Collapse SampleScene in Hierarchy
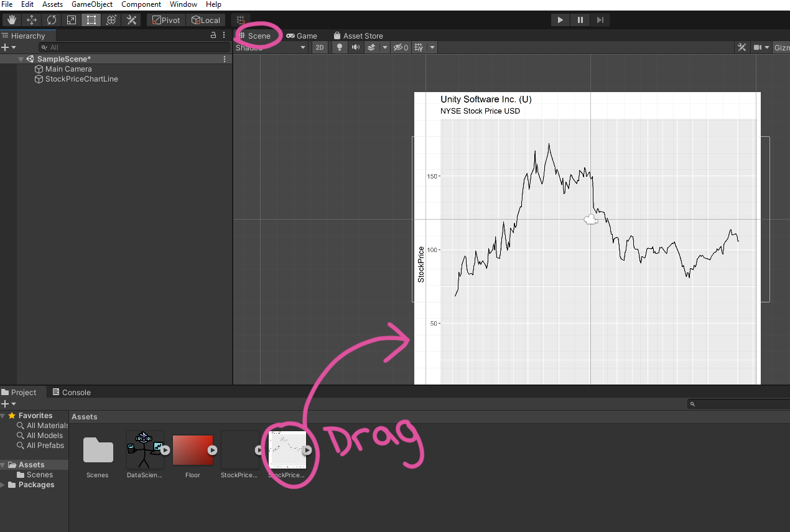 (x=21, y=59)
